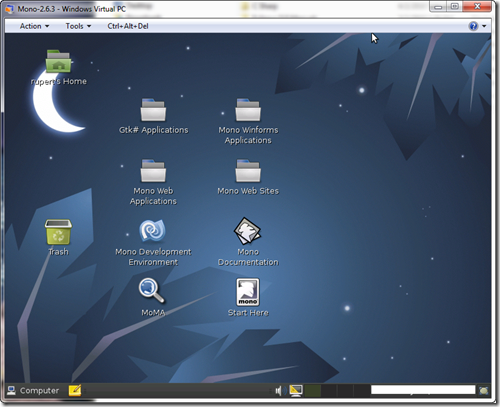Viewport: 500px width, 407px height.
Task: Open rupert's Home folder icon
Action: [x=58, y=61]
